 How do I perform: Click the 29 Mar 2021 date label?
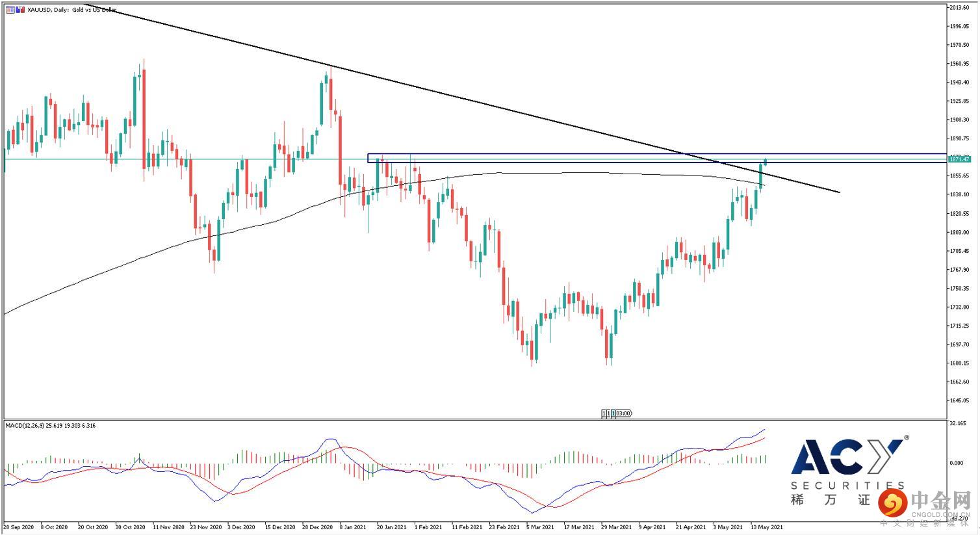click(x=617, y=527)
